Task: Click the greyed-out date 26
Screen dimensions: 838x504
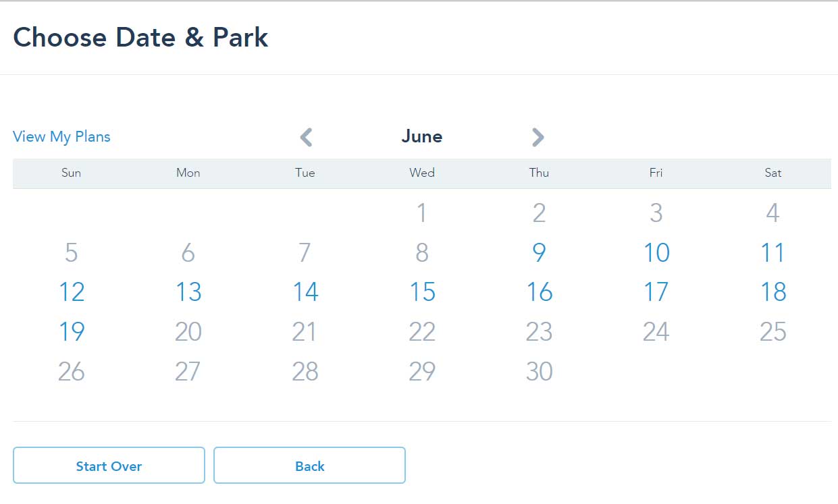Action: (72, 372)
